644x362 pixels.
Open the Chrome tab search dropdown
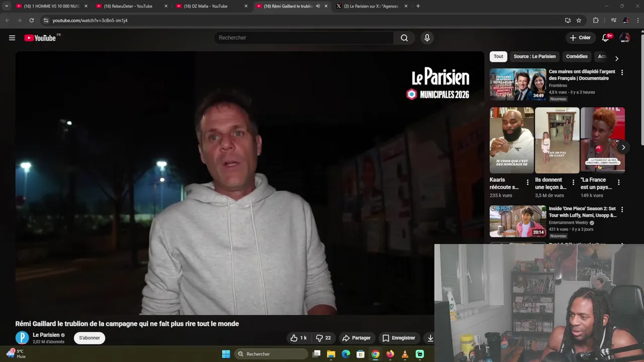(7, 6)
